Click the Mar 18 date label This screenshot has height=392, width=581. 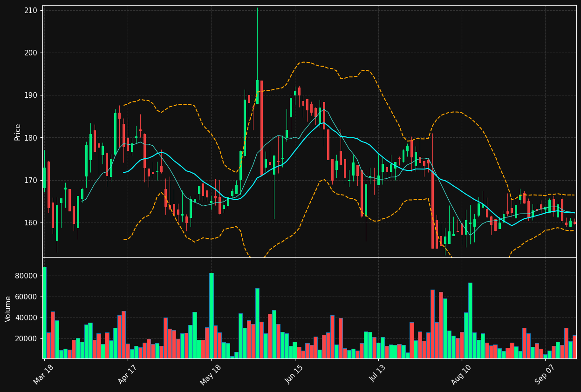43,375
